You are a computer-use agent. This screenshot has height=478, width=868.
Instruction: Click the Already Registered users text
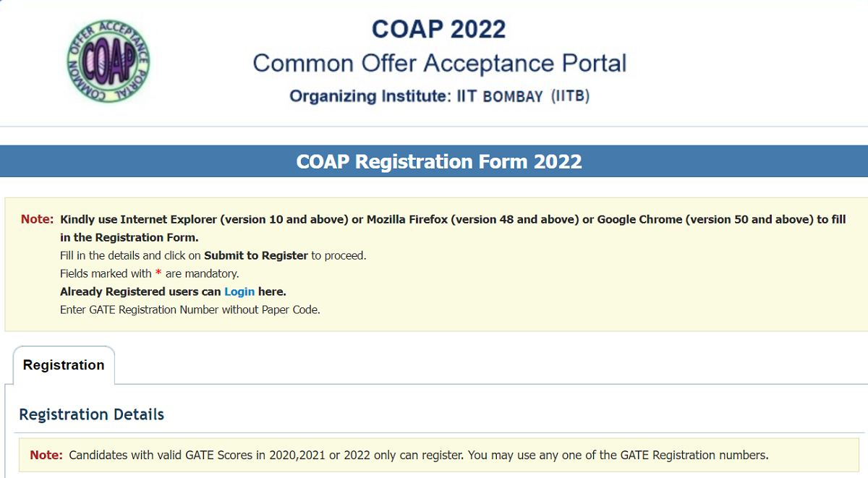click(x=140, y=291)
